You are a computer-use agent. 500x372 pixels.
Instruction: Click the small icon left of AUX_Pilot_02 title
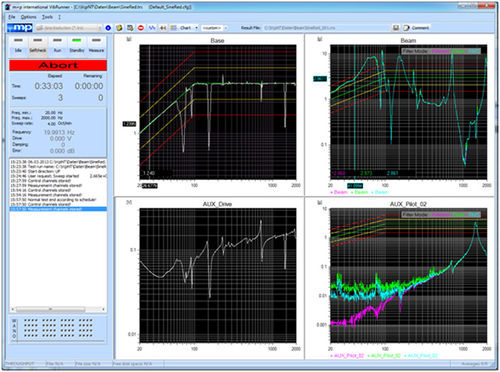click(x=320, y=203)
